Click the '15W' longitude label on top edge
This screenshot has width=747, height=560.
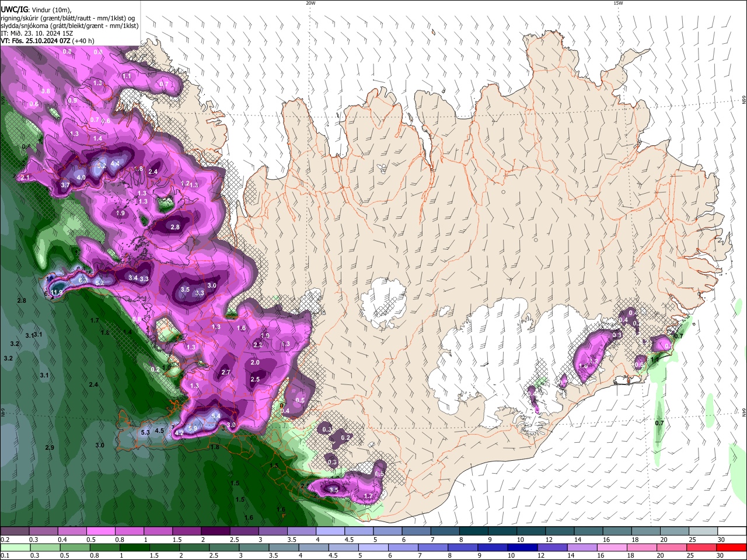(x=617, y=3)
